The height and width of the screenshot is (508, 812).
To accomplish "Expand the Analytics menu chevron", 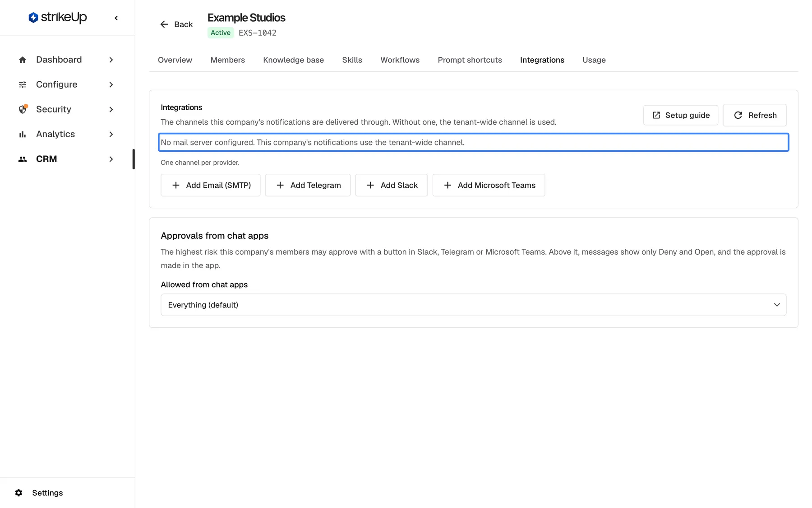I will (x=111, y=135).
